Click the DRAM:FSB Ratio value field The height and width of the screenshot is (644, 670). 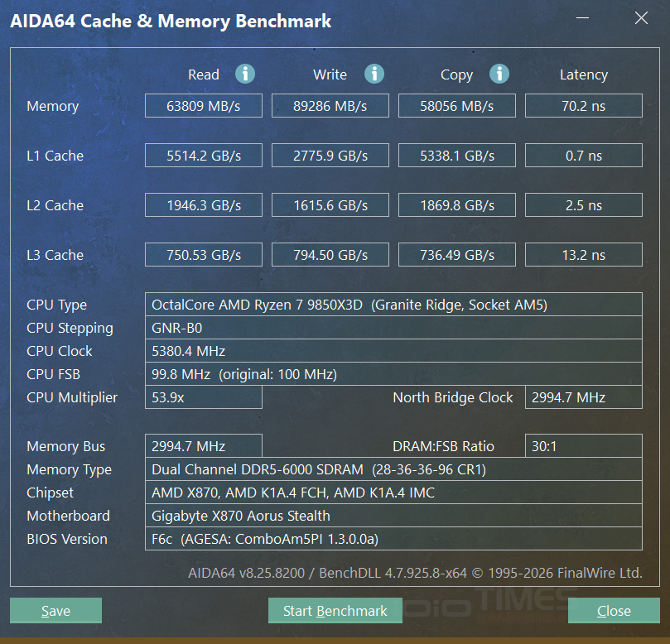pyautogui.click(x=583, y=446)
